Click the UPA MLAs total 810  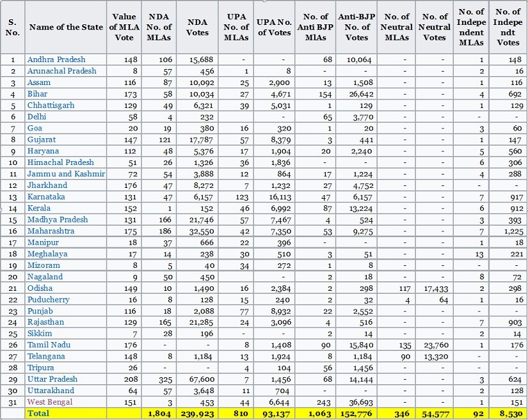[x=241, y=414]
